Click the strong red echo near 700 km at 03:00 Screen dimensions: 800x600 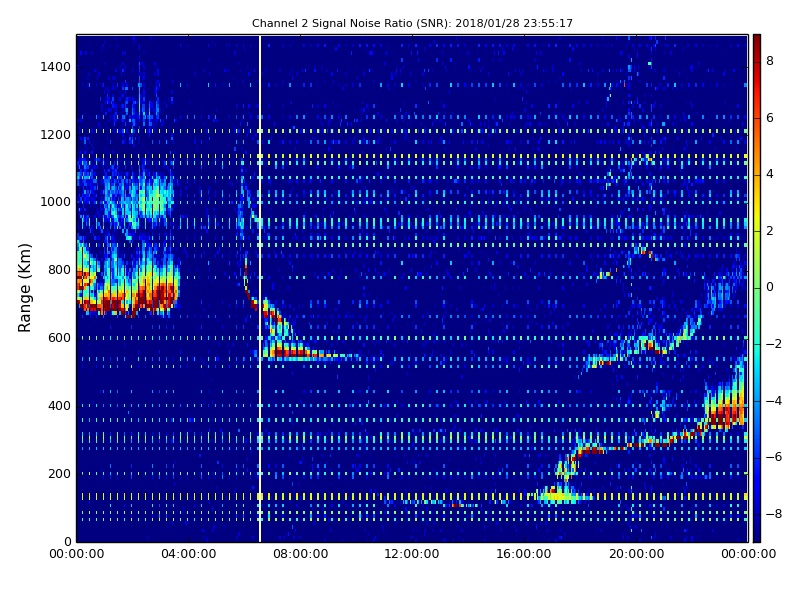(162, 296)
